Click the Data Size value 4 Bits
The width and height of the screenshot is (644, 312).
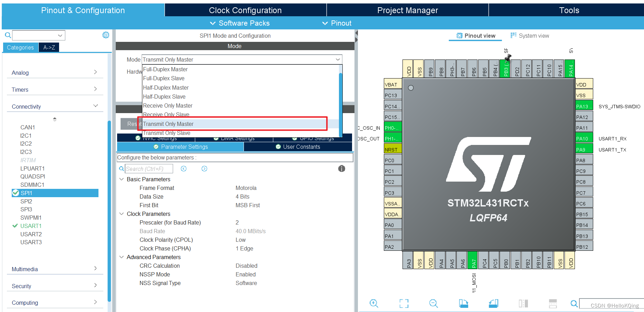click(x=243, y=196)
